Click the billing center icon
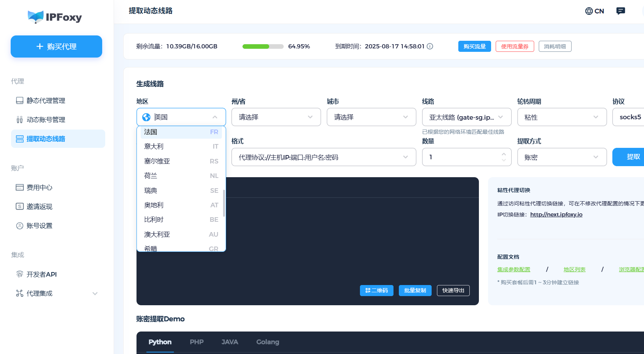 click(x=19, y=187)
